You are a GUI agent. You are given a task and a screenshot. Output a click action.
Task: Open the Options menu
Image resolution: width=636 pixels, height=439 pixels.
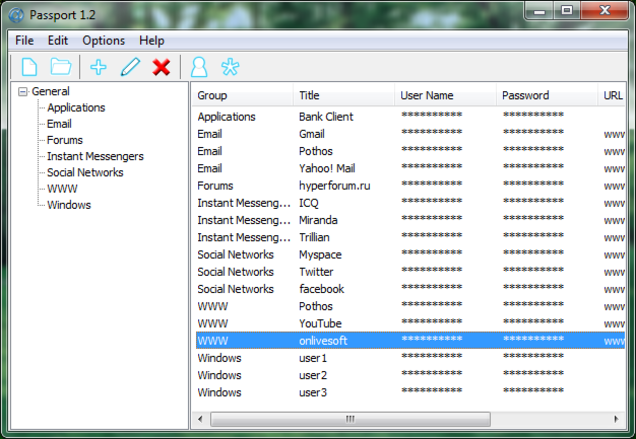coord(103,41)
